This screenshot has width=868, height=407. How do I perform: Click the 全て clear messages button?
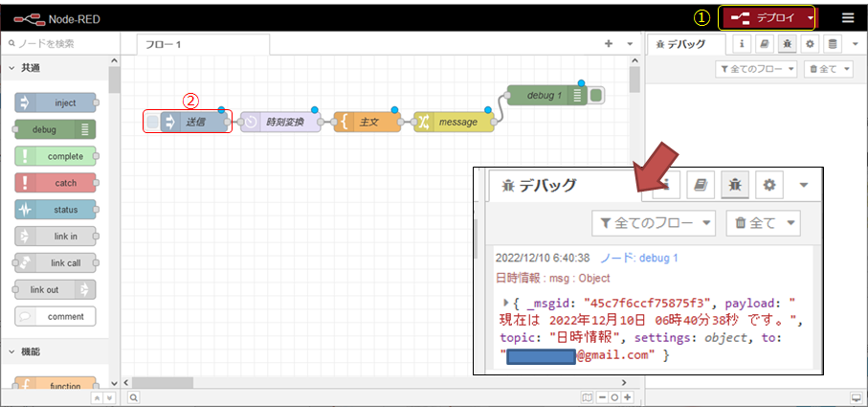(827, 69)
